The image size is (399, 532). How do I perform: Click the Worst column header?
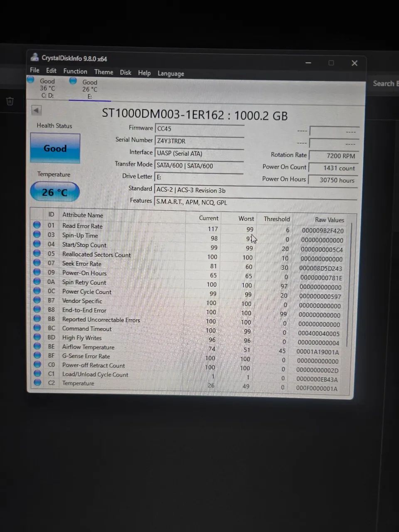246,218
